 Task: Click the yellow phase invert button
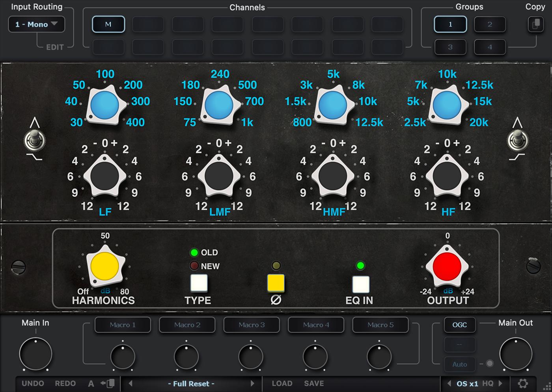point(276,283)
